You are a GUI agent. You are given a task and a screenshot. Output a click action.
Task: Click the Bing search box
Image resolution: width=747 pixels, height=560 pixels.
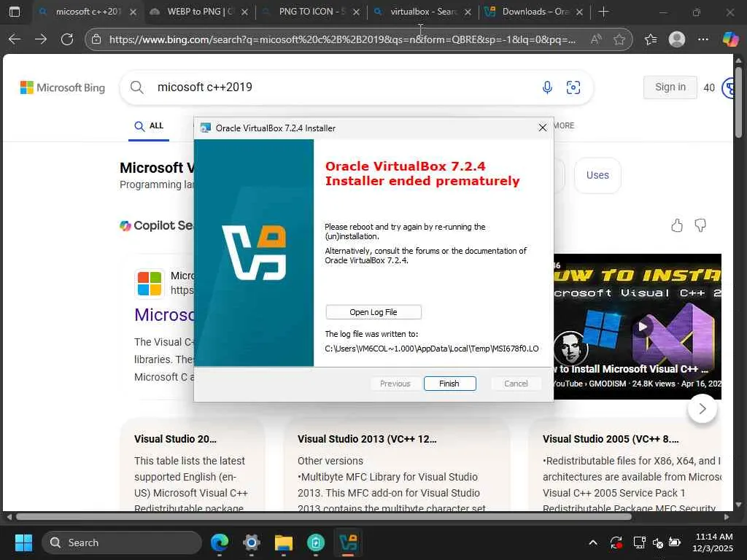356,87
